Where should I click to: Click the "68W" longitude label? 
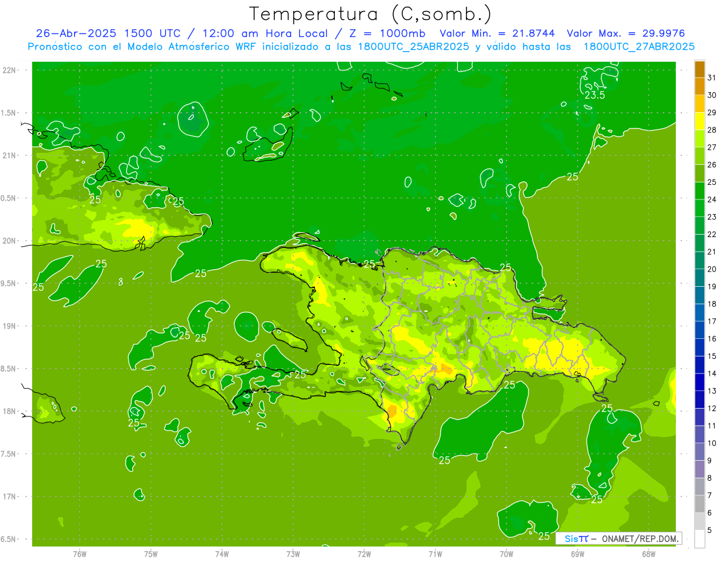tap(649, 554)
